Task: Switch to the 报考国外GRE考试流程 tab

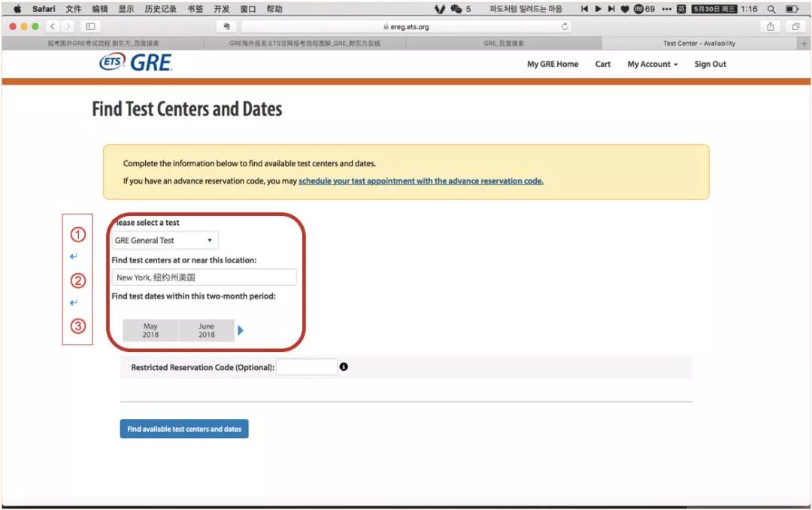Action: 103,44
